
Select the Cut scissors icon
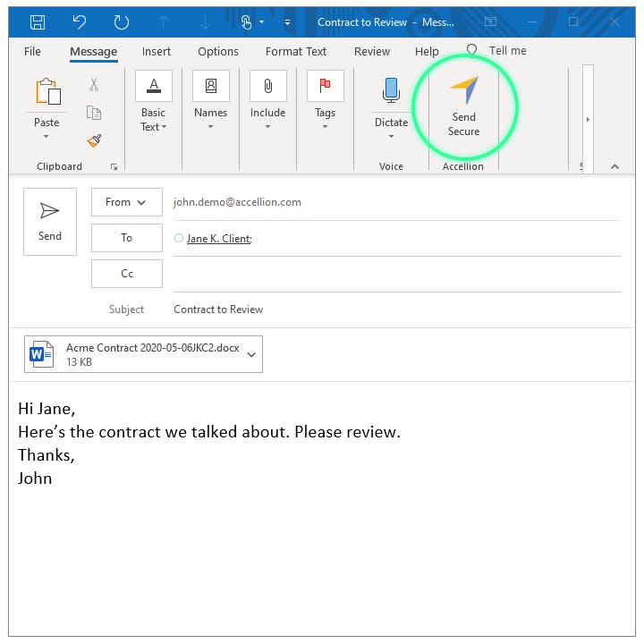94,84
